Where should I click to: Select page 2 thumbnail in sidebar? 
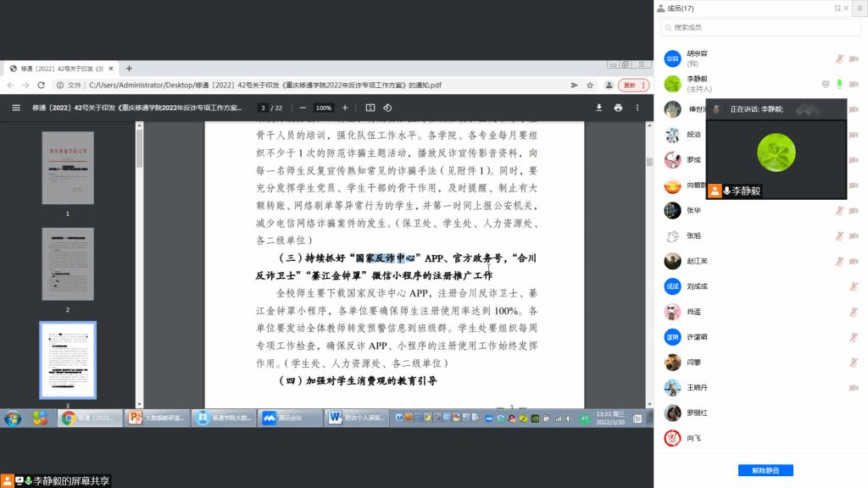[x=68, y=265]
